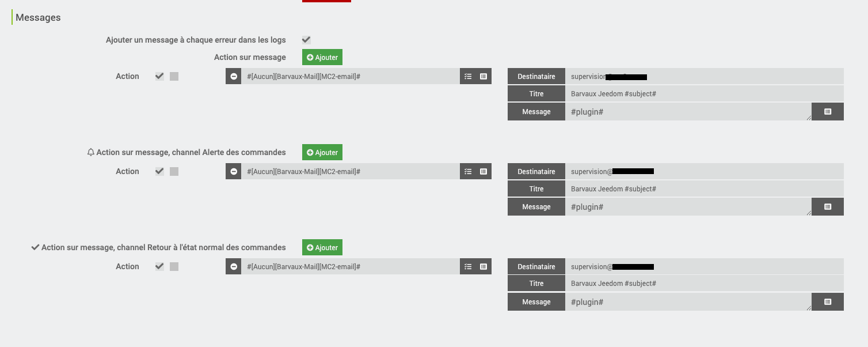This screenshot has width=868, height=347.
Task: Open the command selector list icon in the first Action sur message row
Action: (x=484, y=76)
